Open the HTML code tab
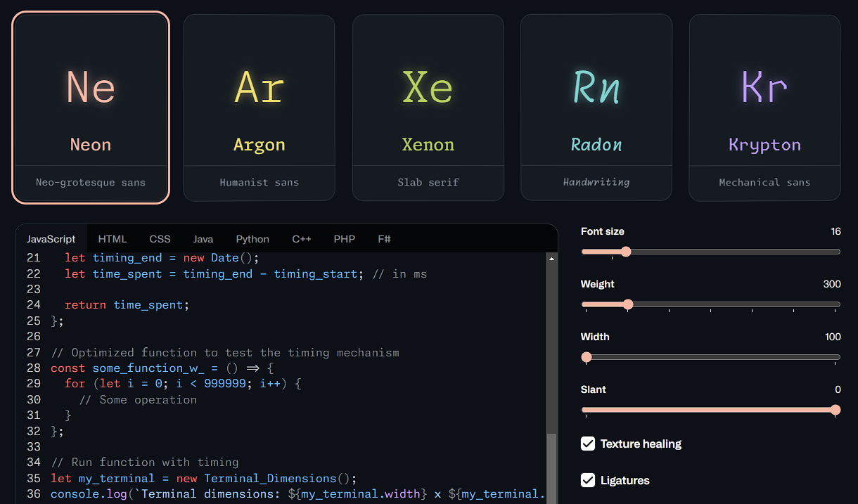858x504 pixels. [113, 239]
